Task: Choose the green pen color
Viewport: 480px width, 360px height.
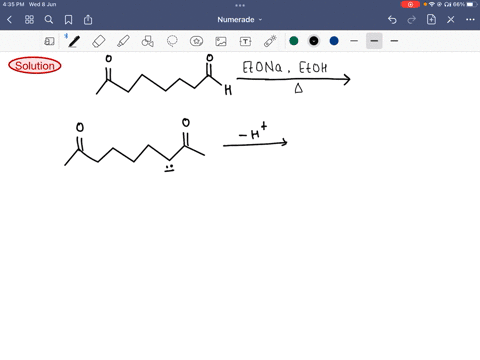Action: [x=294, y=41]
